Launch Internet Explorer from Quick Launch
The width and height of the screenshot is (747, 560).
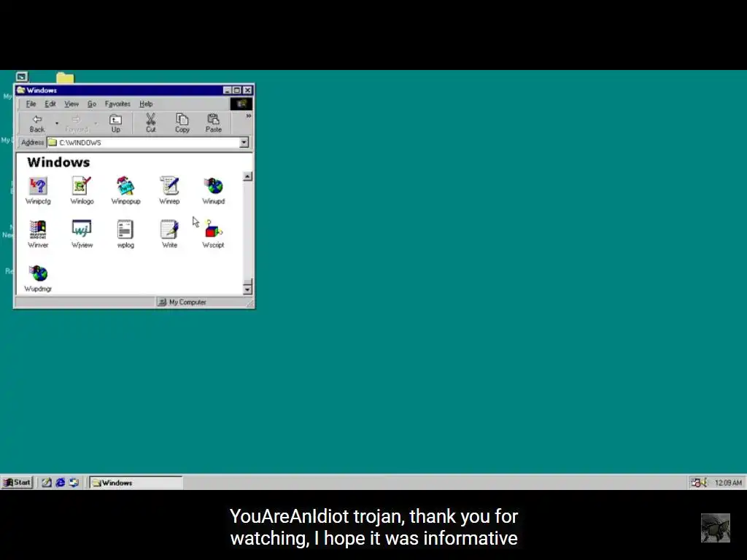60,483
